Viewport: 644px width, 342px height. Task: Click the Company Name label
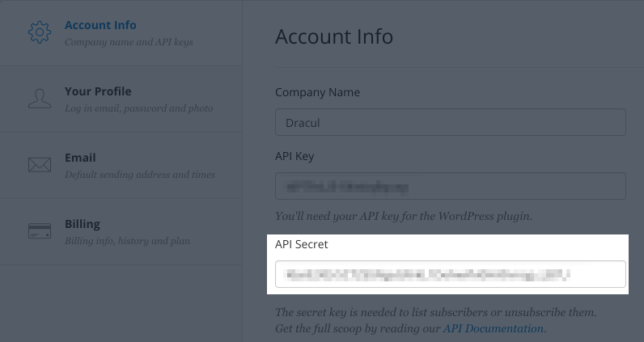(317, 92)
